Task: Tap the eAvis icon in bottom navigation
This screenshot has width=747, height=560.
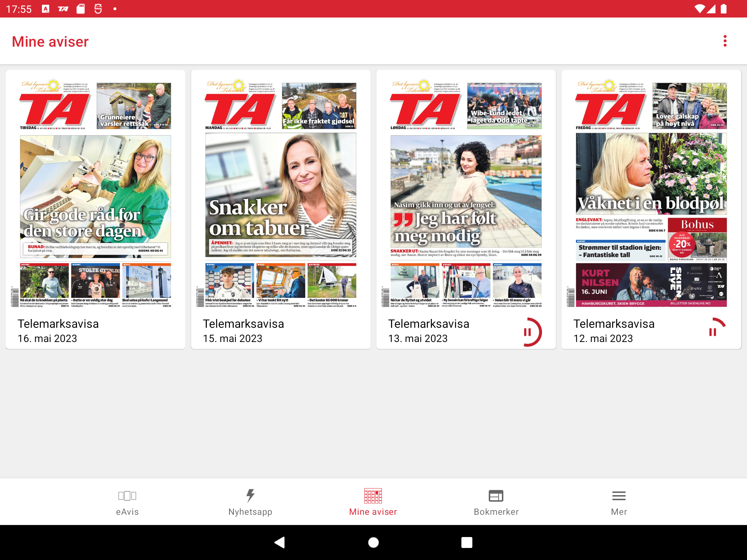Action: (127, 496)
